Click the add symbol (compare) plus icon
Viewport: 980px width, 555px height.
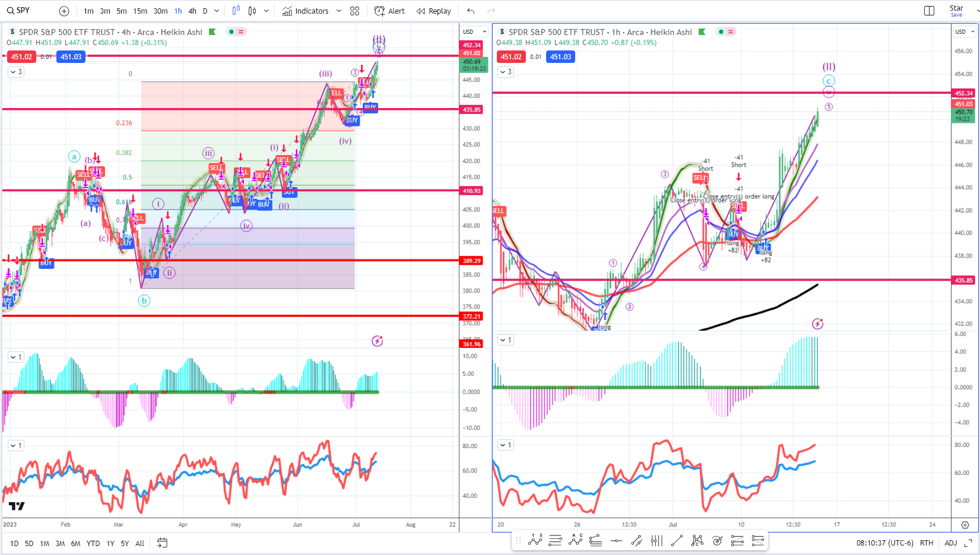tap(64, 11)
